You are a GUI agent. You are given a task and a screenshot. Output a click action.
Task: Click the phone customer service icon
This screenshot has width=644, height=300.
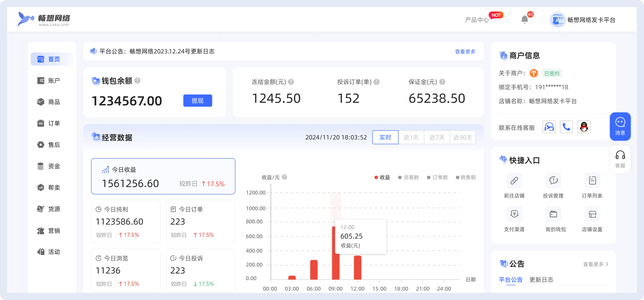pyautogui.click(x=566, y=127)
